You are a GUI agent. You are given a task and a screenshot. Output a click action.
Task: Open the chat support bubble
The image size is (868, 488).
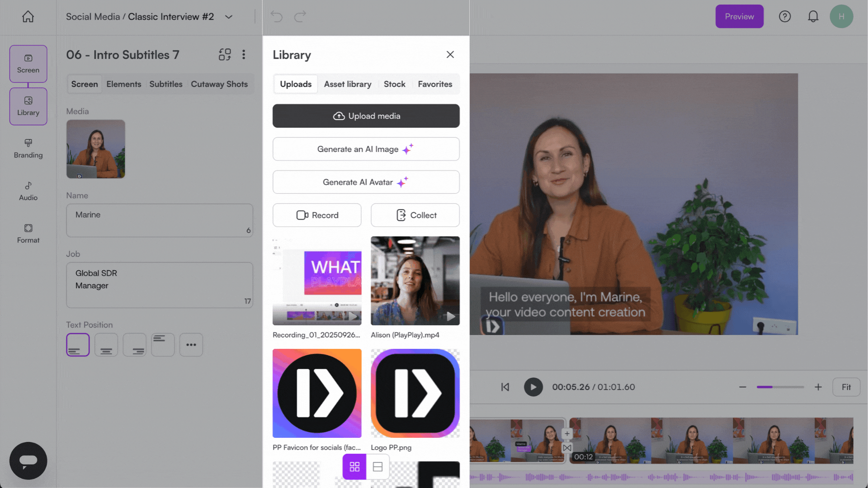pos(28,460)
